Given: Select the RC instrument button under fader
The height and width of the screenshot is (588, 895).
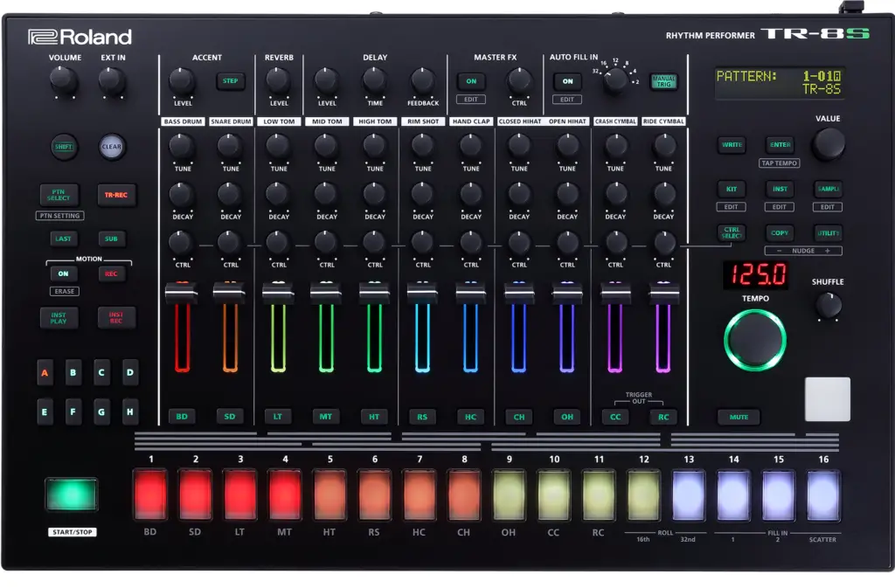Looking at the screenshot, I should 663,417.
